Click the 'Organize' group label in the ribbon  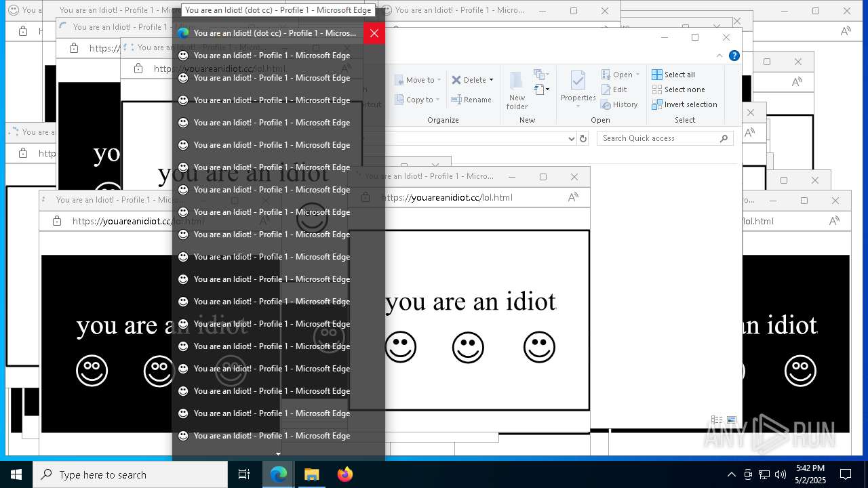(443, 120)
